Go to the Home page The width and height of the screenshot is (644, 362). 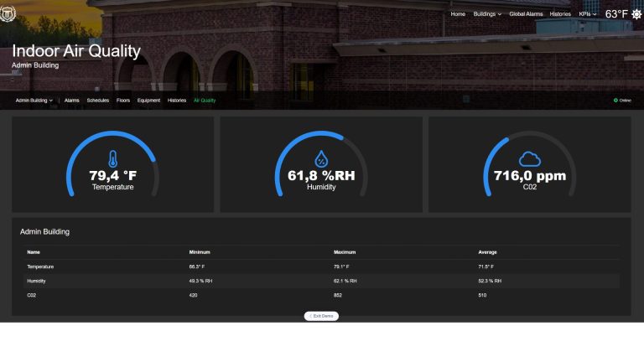pyautogui.click(x=458, y=14)
